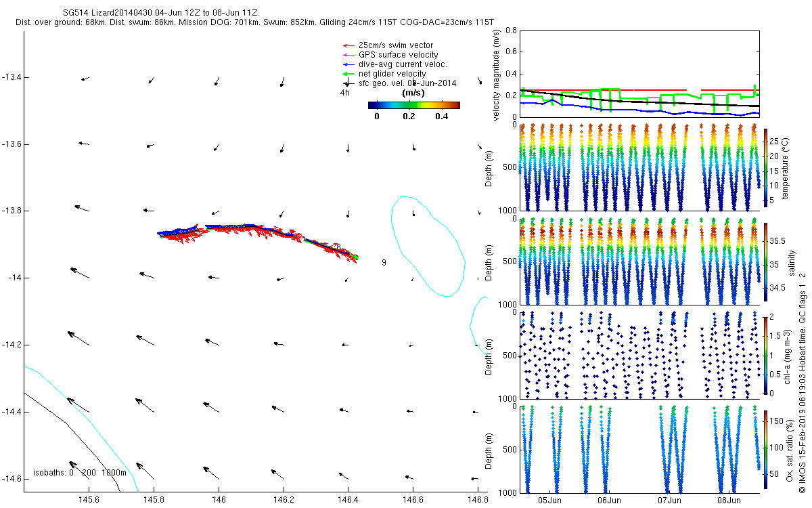Click the '1.5' tick on chl-a colorbar
Image resolution: width=812 pixels, height=508 pixels.
click(x=775, y=335)
